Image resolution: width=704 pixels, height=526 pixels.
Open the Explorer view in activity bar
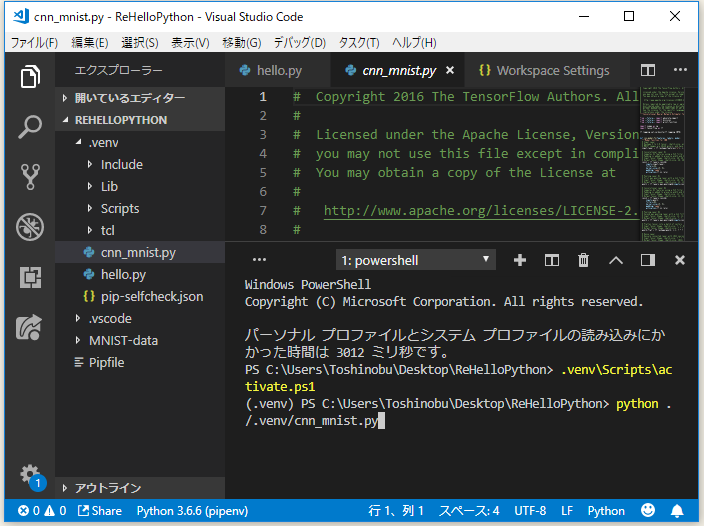click(30, 76)
